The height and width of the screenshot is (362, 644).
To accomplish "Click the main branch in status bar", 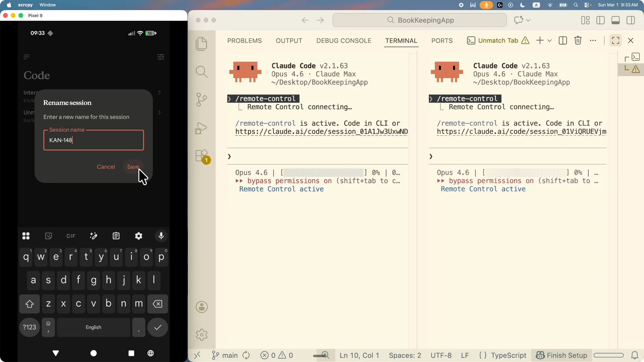I will pos(225,355).
